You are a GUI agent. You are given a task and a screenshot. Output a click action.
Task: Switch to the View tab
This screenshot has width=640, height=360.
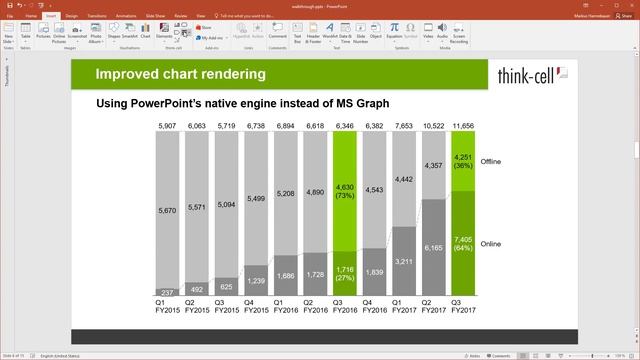(201, 16)
